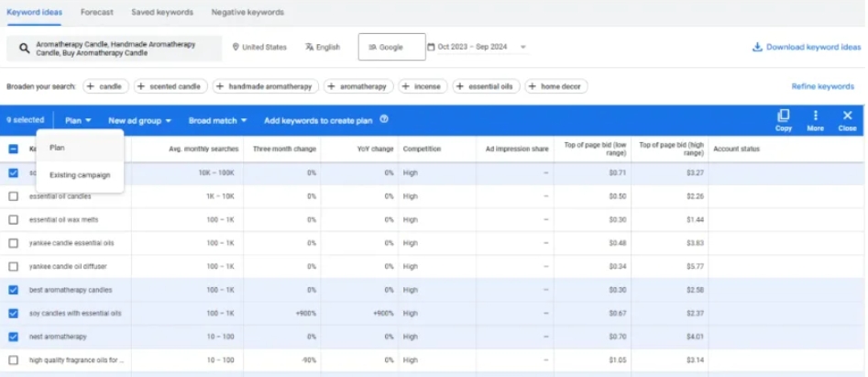Sort by Competition column header

point(422,149)
